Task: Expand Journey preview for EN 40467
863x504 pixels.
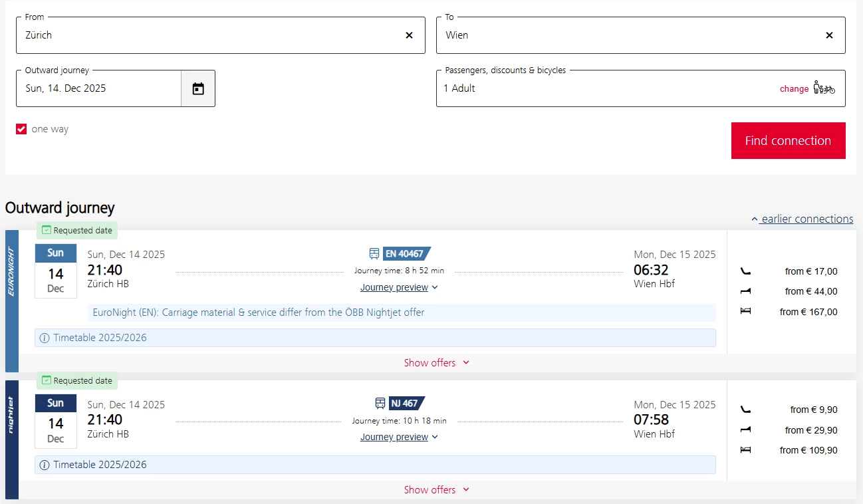Action: (x=399, y=287)
